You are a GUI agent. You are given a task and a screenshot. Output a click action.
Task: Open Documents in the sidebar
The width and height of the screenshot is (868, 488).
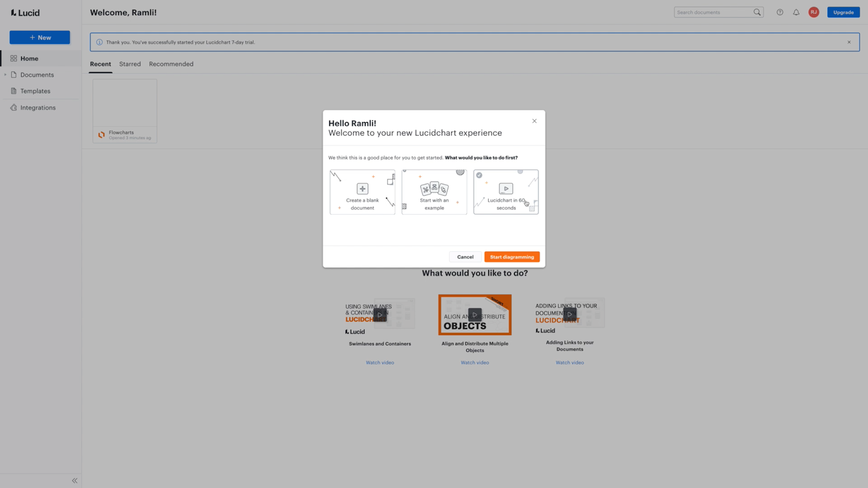tap(41, 75)
